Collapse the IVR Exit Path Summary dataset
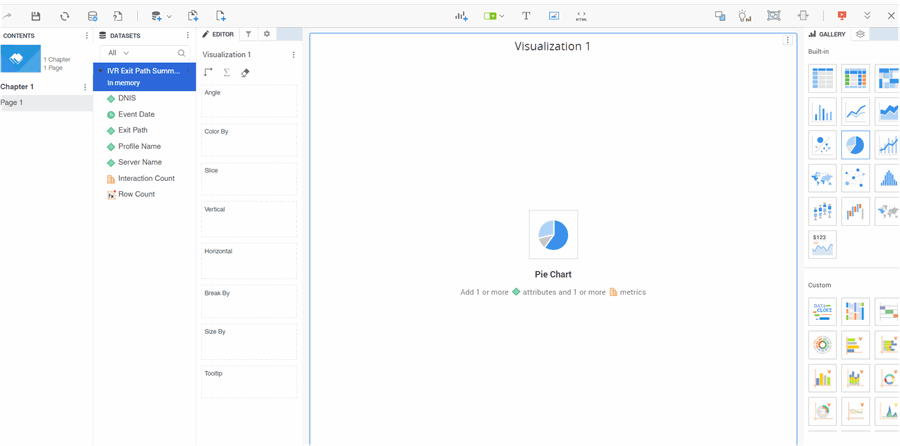 [100, 71]
